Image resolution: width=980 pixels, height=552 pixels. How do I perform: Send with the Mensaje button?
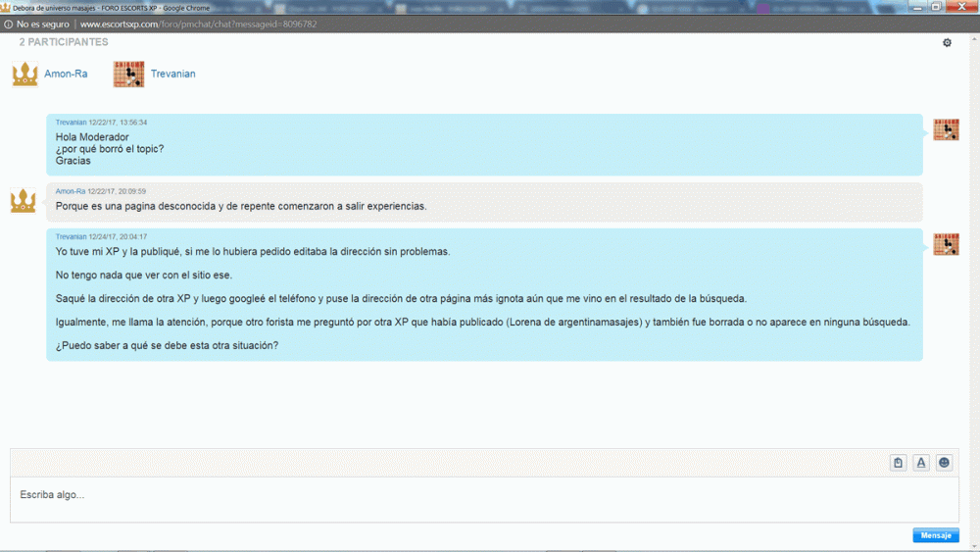[x=935, y=535]
